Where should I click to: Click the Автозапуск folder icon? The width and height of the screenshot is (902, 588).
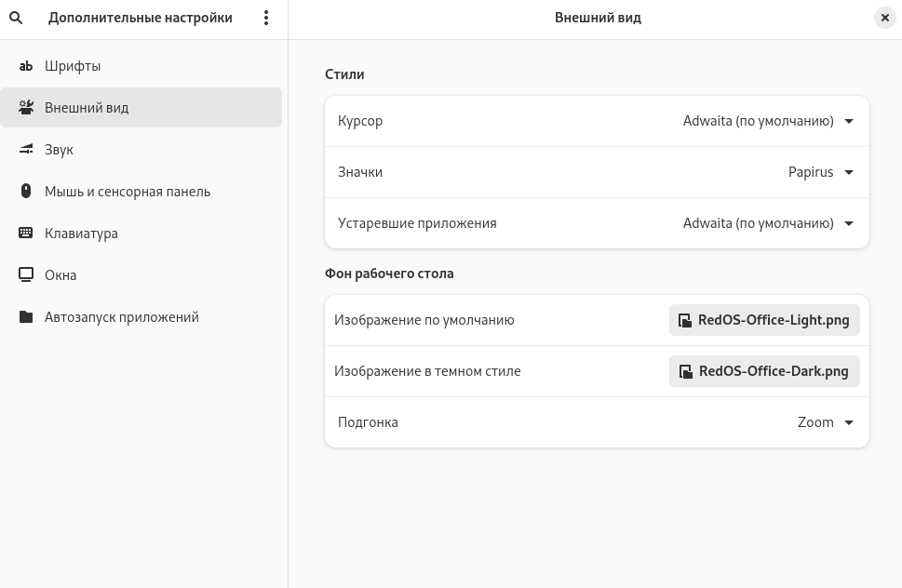click(26, 317)
